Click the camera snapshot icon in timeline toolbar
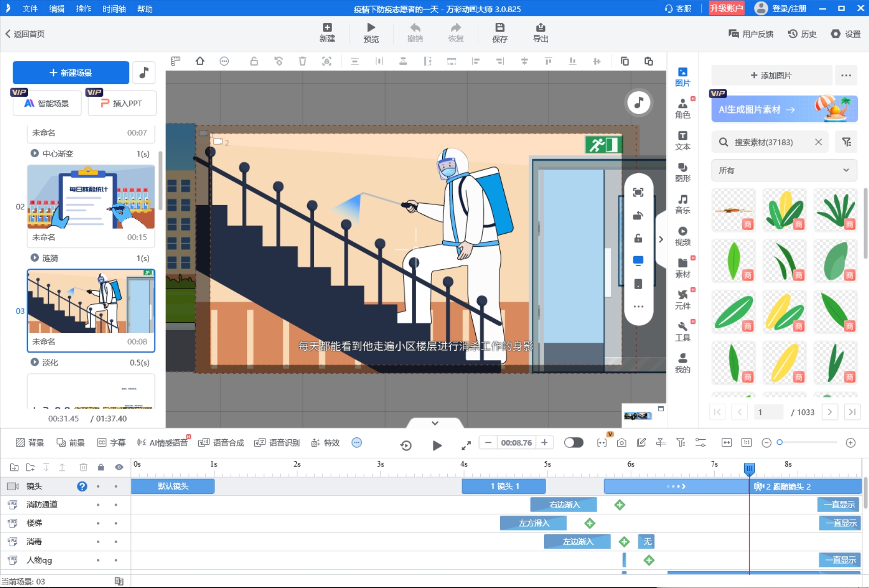This screenshot has height=588, width=869. (x=621, y=443)
